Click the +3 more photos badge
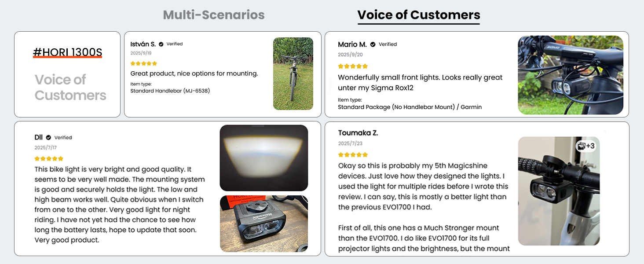Viewport: 644px width, 264px height. pos(586,146)
